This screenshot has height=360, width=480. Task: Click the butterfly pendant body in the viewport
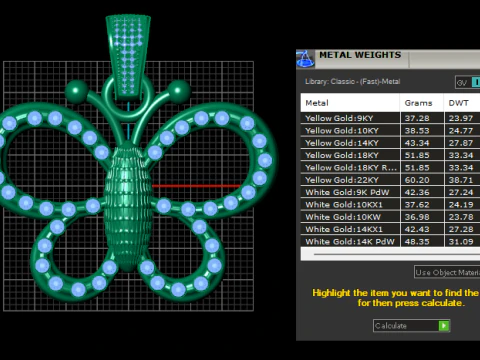point(128,207)
